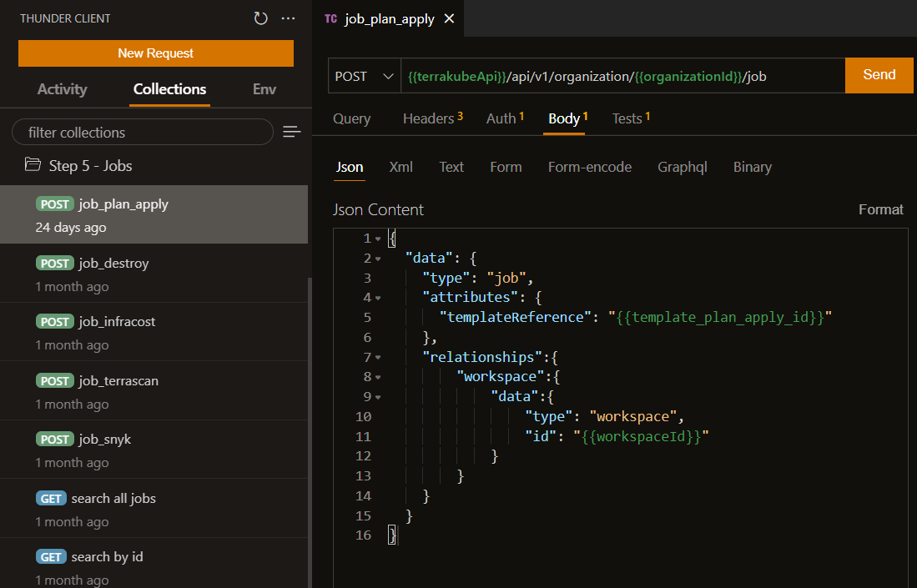Click the filter collections input field
Screen dimensions: 917x588
142,132
